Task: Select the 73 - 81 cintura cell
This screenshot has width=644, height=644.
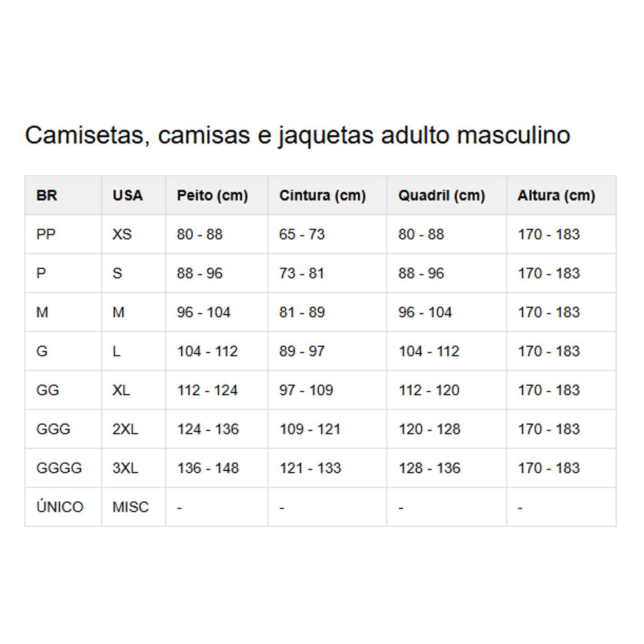Action: click(x=301, y=274)
